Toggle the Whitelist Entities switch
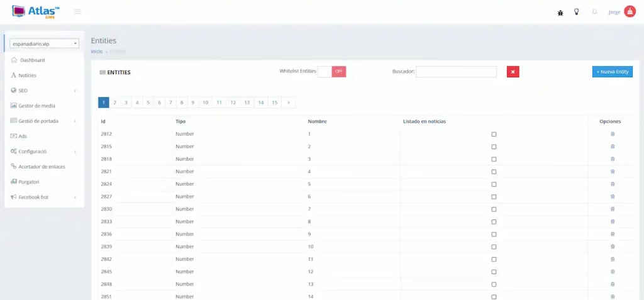 pyautogui.click(x=332, y=72)
